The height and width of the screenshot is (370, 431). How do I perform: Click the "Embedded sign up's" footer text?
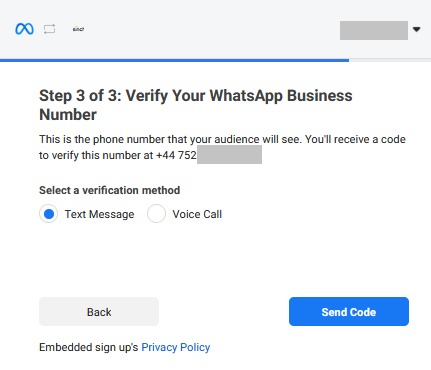89,347
